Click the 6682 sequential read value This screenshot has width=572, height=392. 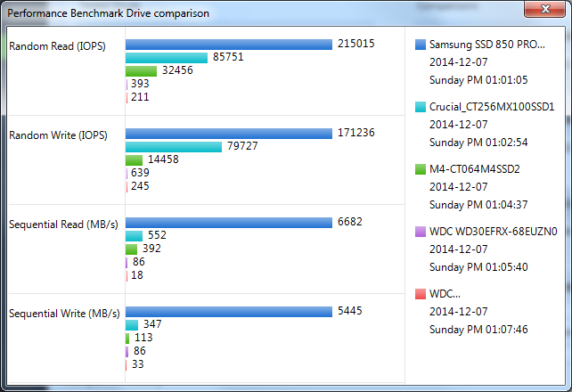[x=350, y=222]
